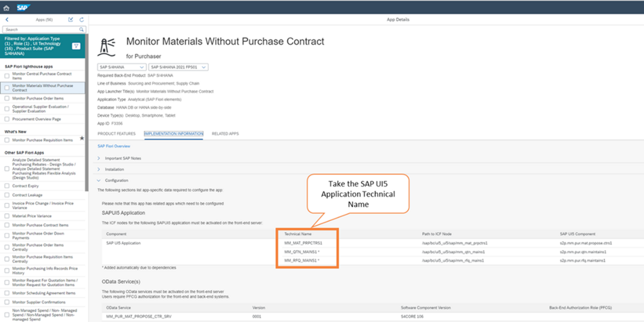Viewport: 644px width, 322px height.
Task: Click the SAP logo in header
Action: click(x=23, y=8)
